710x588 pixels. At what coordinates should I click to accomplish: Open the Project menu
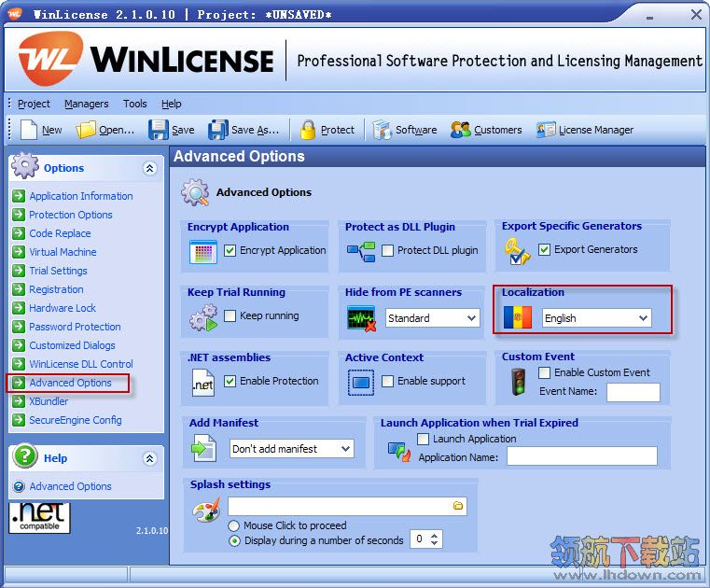click(x=34, y=104)
